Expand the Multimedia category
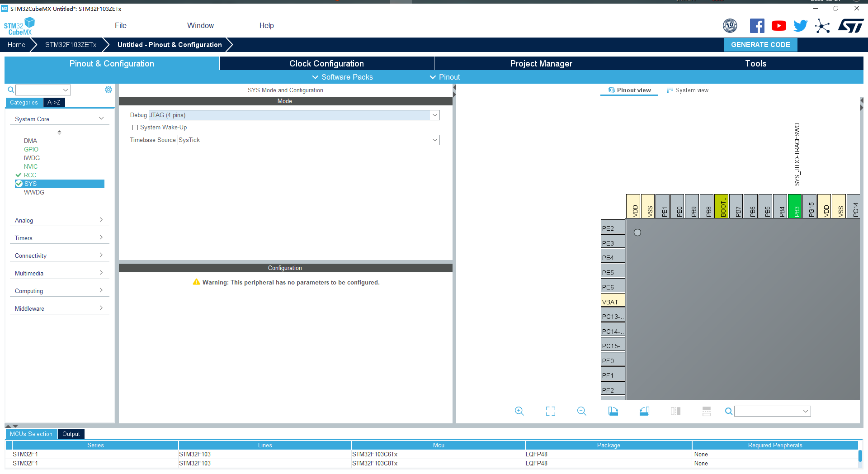Screen dimensions: 868x474 point(101,273)
